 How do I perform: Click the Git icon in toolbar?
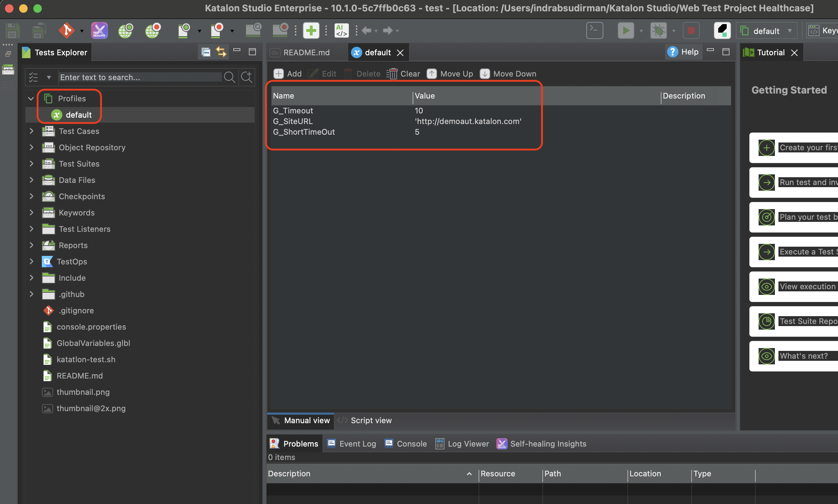tap(66, 31)
